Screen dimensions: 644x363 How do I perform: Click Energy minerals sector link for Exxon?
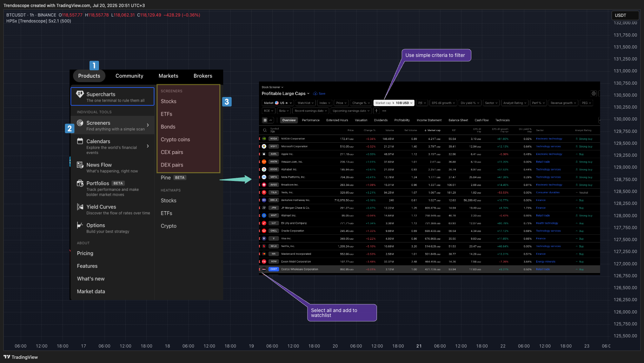click(x=545, y=261)
